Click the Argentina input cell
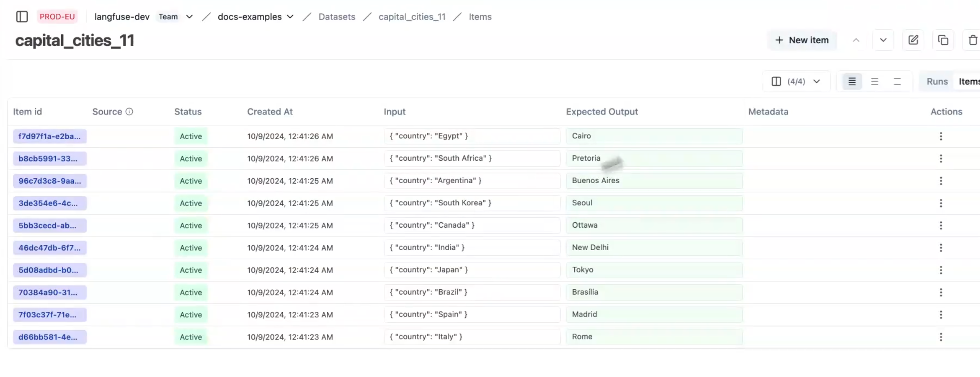Image resolution: width=980 pixels, height=377 pixels. (x=472, y=181)
